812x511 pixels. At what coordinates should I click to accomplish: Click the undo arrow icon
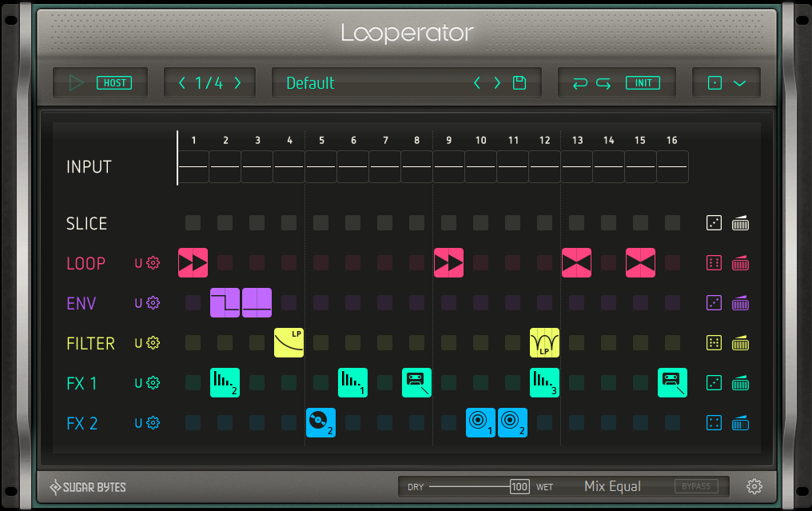coord(580,83)
